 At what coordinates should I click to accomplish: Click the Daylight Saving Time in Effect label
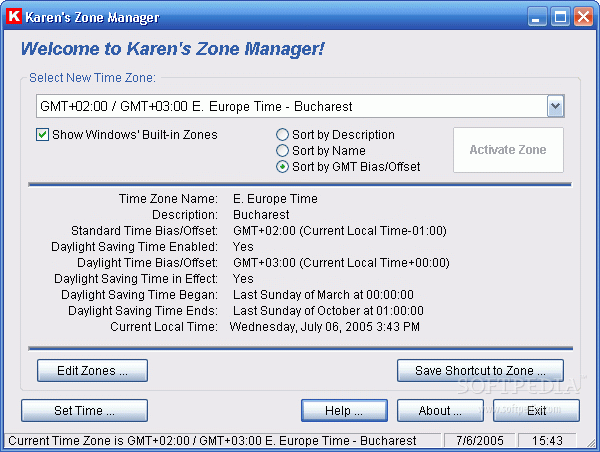(136, 279)
